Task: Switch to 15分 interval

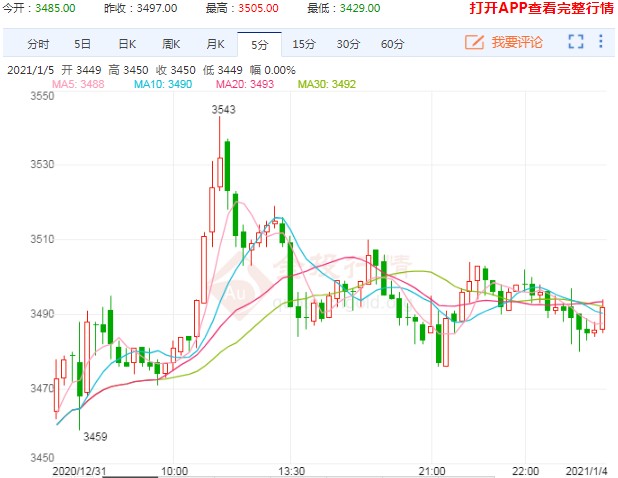Action: 303,44
